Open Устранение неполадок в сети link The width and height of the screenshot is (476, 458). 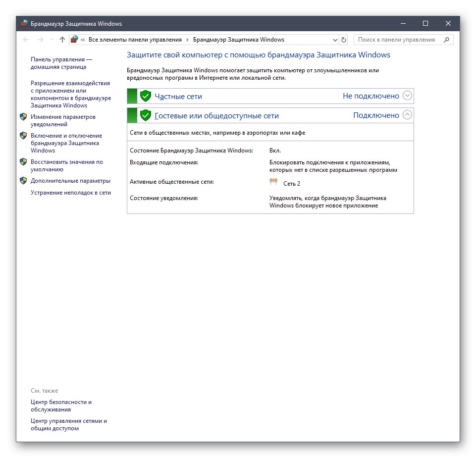71,193
